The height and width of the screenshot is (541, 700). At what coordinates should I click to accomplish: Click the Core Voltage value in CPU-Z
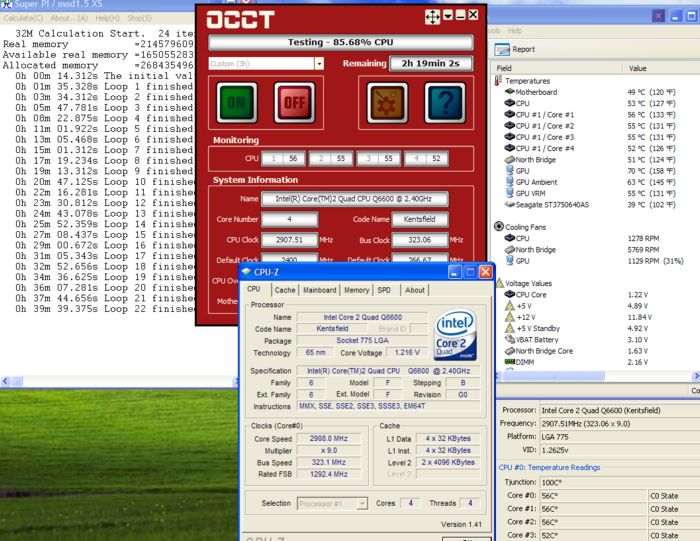click(x=407, y=353)
